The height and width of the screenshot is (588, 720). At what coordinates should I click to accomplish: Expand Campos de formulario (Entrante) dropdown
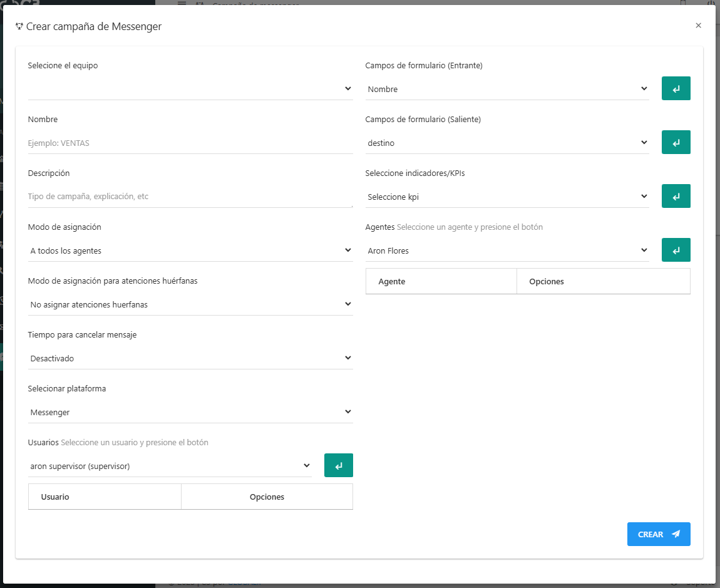tap(507, 89)
